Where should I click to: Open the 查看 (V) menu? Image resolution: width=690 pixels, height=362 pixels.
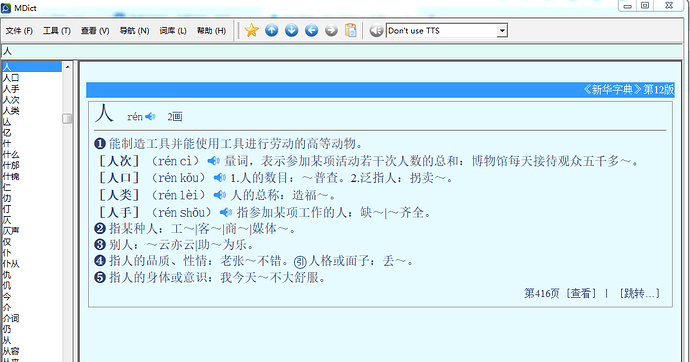95,31
